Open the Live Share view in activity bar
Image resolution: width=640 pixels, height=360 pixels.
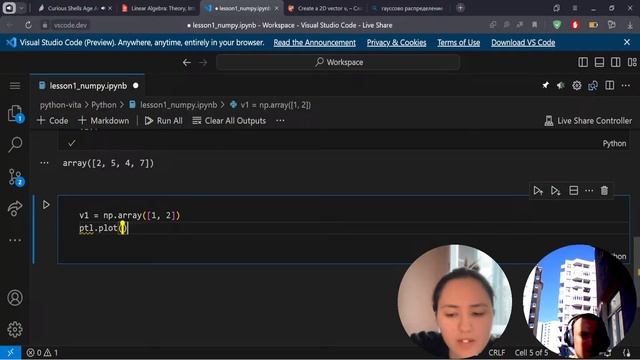[15, 208]
